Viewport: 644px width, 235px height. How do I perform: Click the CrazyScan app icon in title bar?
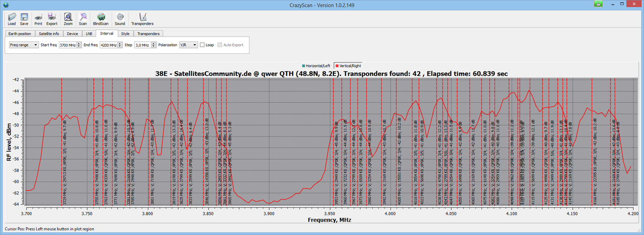(5, 5)
